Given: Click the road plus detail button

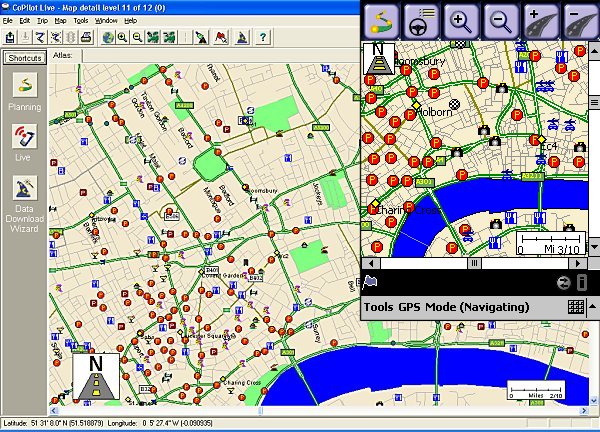Looking at the screenshot, I should [x=540, y=21].
